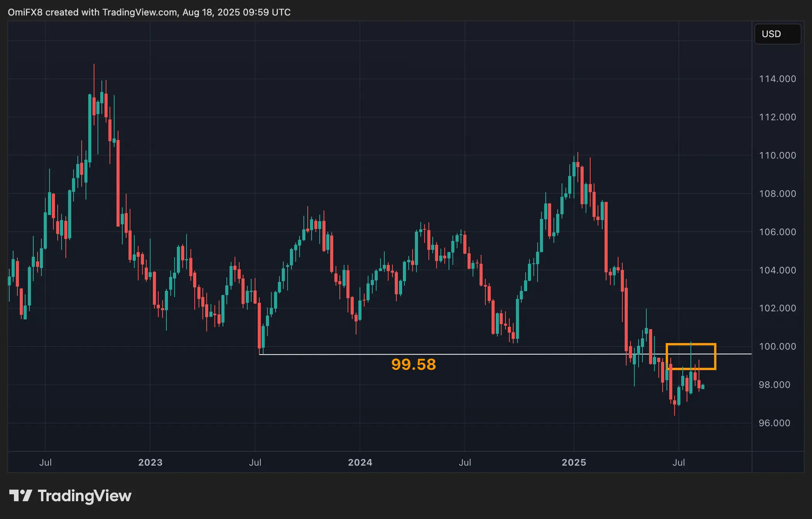
Task: Click the TradingView wordmark at bottom left
Action: click(85, 495)
